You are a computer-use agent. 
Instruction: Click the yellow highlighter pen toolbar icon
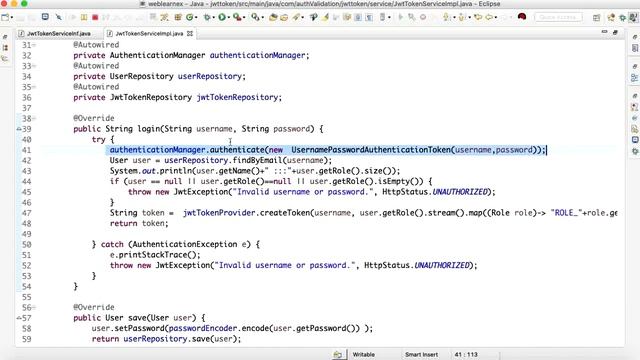[325, 17]
